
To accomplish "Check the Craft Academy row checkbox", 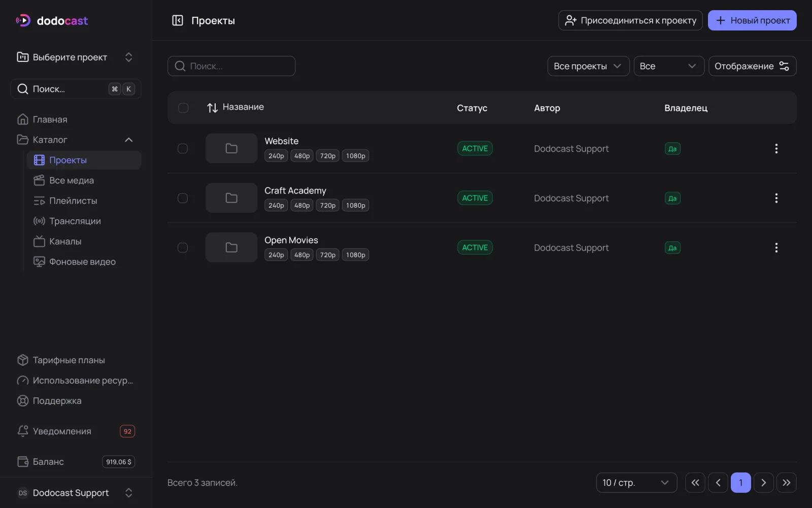I will (x=183, y=198).
